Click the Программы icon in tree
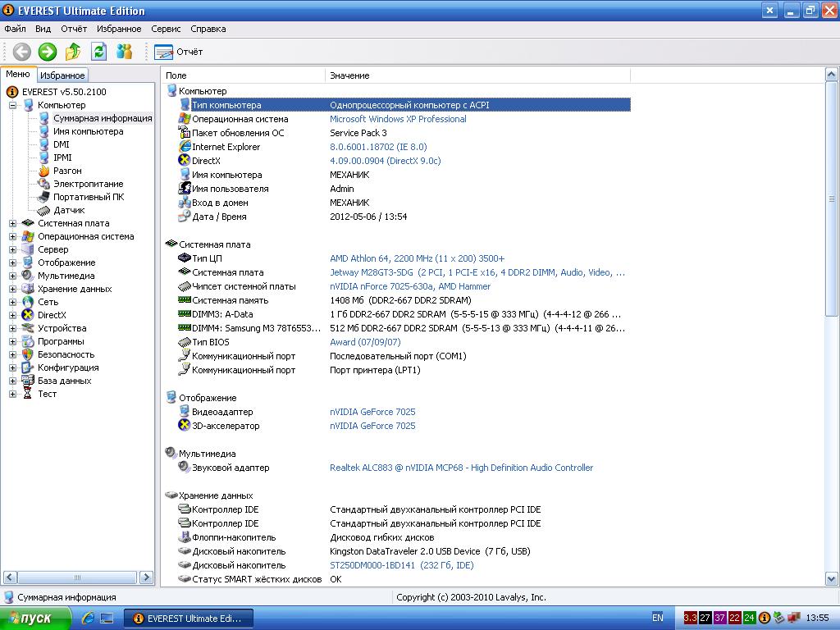Image resolution: width=840 pixels, height=630 pixels. [28, 342]
